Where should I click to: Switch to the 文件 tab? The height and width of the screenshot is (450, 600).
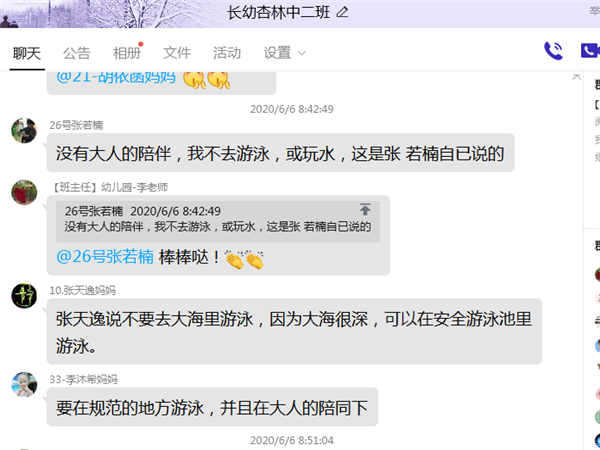177,53
